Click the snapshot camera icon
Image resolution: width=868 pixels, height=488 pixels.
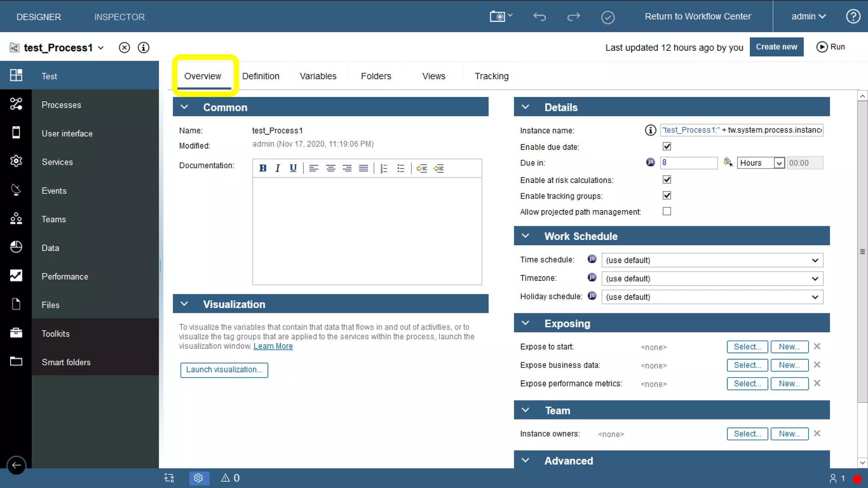coord(498,17)
